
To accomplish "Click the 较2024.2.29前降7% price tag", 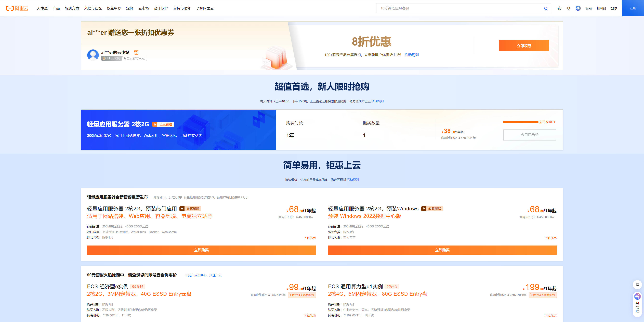I will pos(543,295).
